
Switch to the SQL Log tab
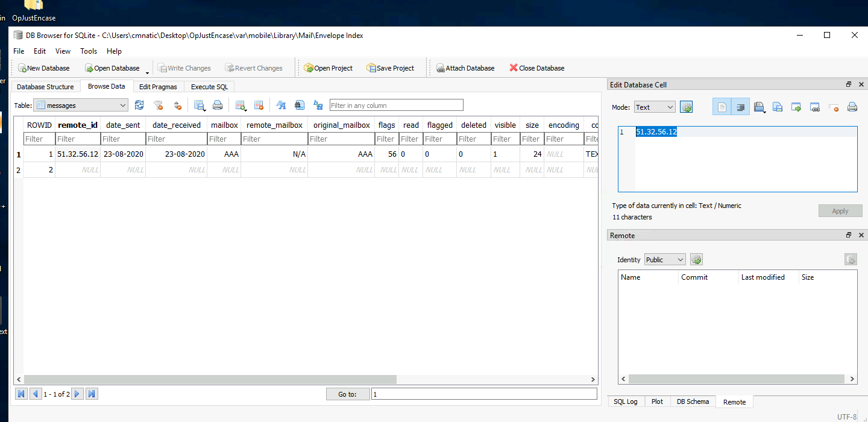(x=625, y=402)
